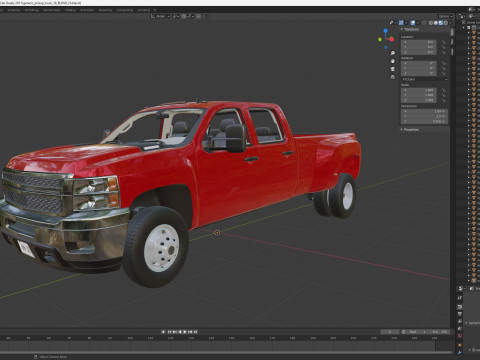The height and width of the screenshot is (360, 480).
Task: Click the Dimensions X value field
Action: [424, 111]
